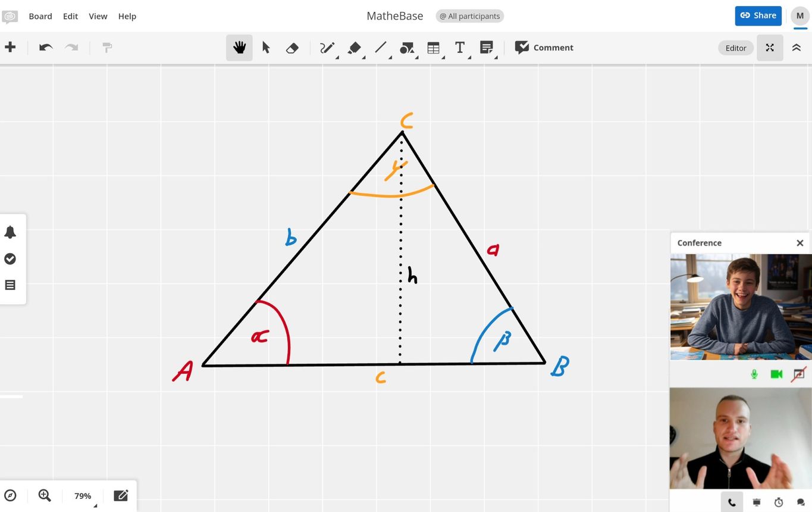Image resolution: width=812 pixels, height=512 pixels.
Task: Enable Screen sharing
Action: point(799,374)
